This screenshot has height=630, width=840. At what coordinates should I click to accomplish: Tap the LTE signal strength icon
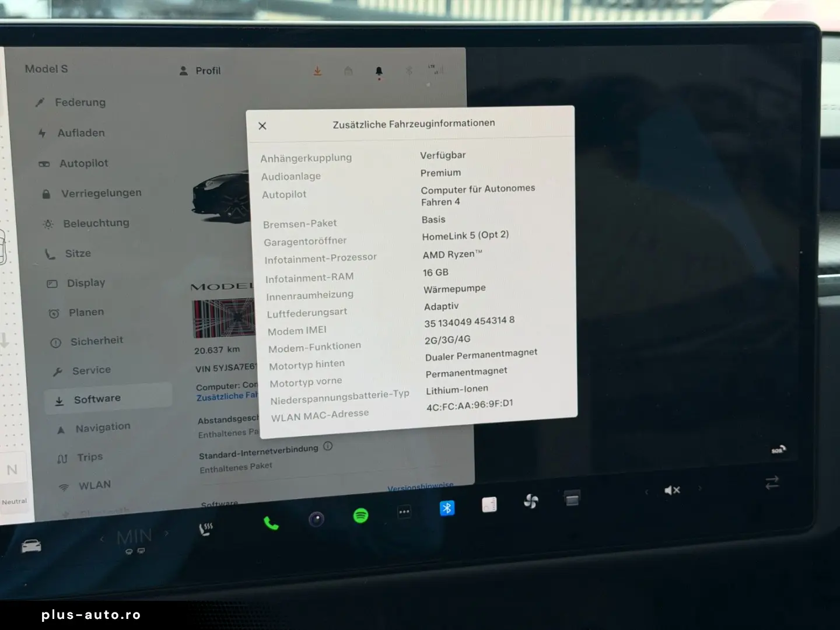(x=436, y=69)
